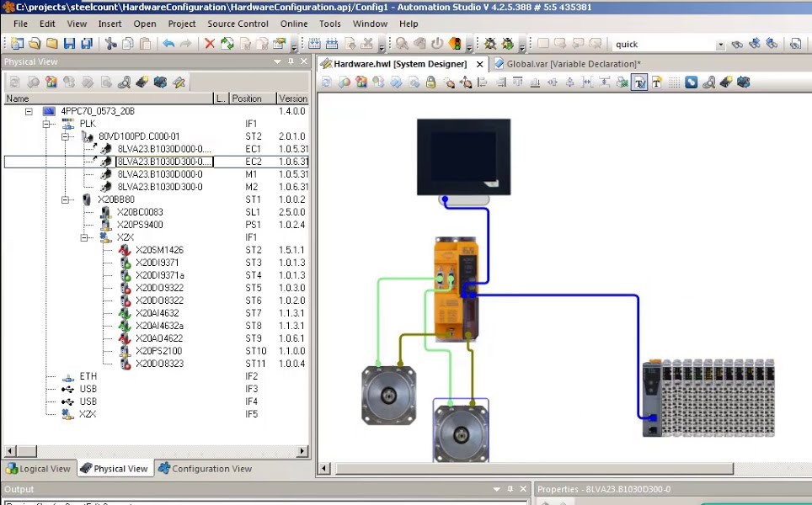Click the Open Project folder icon
The width and height of the screenshot is (812, 505).
(x=35, y=44)
